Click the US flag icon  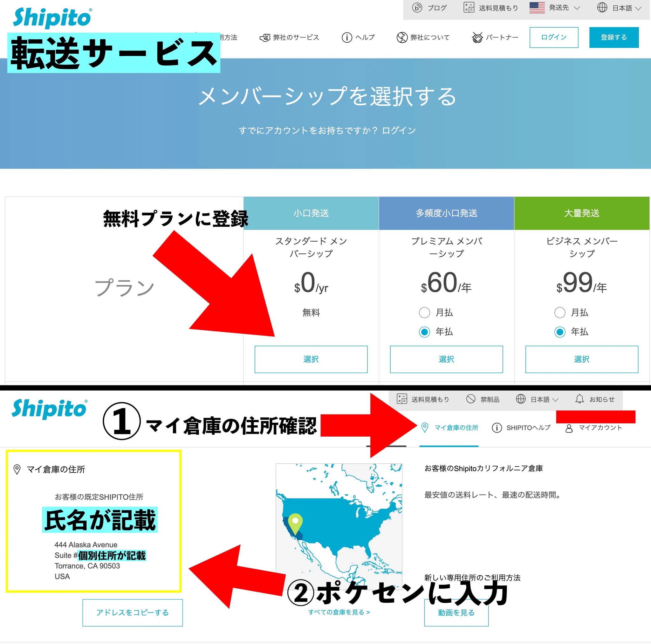[x=537, y=7]
